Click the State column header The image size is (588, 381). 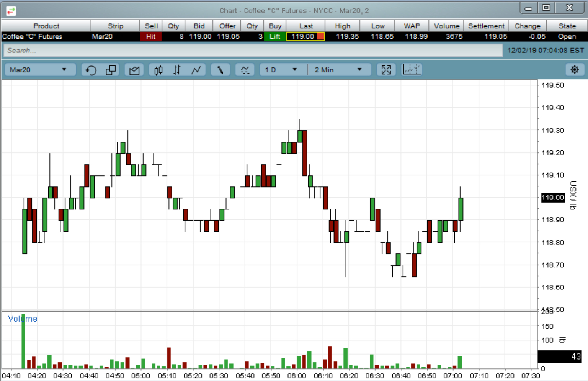coord(567,26)
